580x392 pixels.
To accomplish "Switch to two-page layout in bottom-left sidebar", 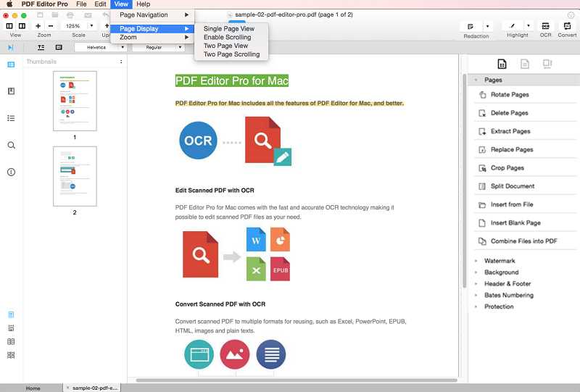I will point(11,341).
